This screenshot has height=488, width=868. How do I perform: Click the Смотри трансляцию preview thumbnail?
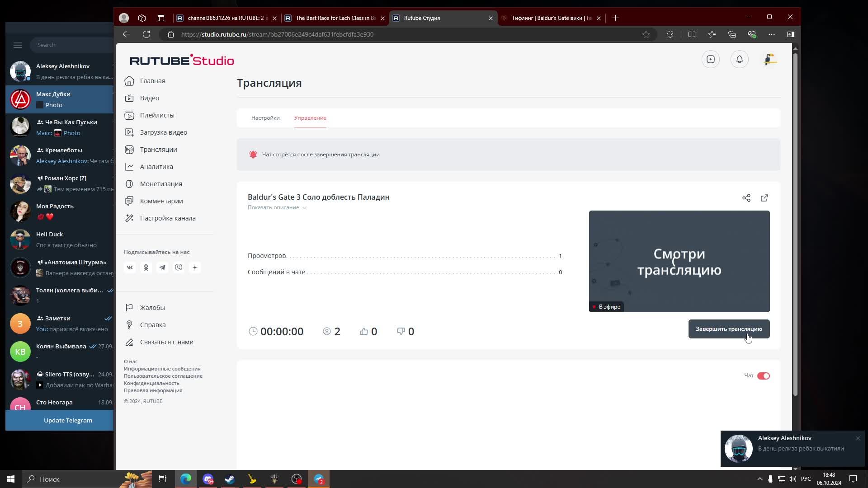click(x=679, y=261)
